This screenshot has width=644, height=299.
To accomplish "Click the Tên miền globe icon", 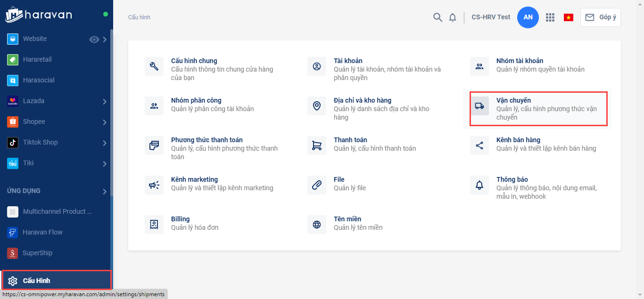I will pos(317,225).
